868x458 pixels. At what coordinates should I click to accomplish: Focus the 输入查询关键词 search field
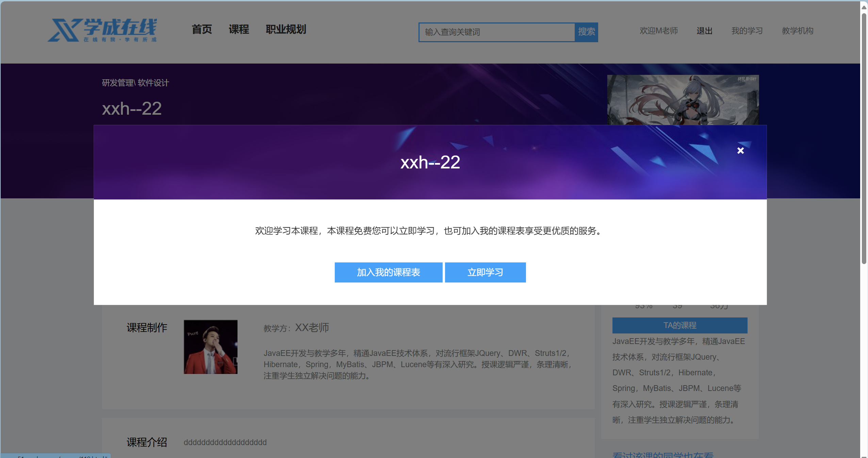(x=497, y=32)
